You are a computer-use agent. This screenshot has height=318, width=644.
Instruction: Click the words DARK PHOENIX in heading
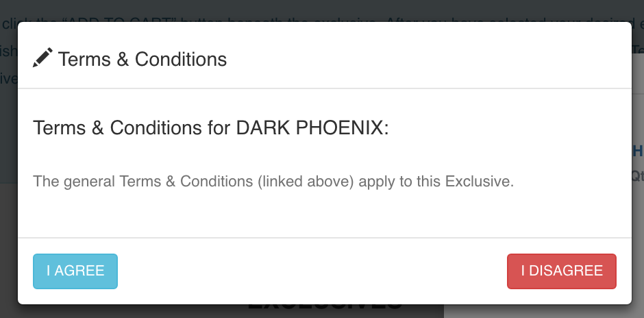[310, 127]
